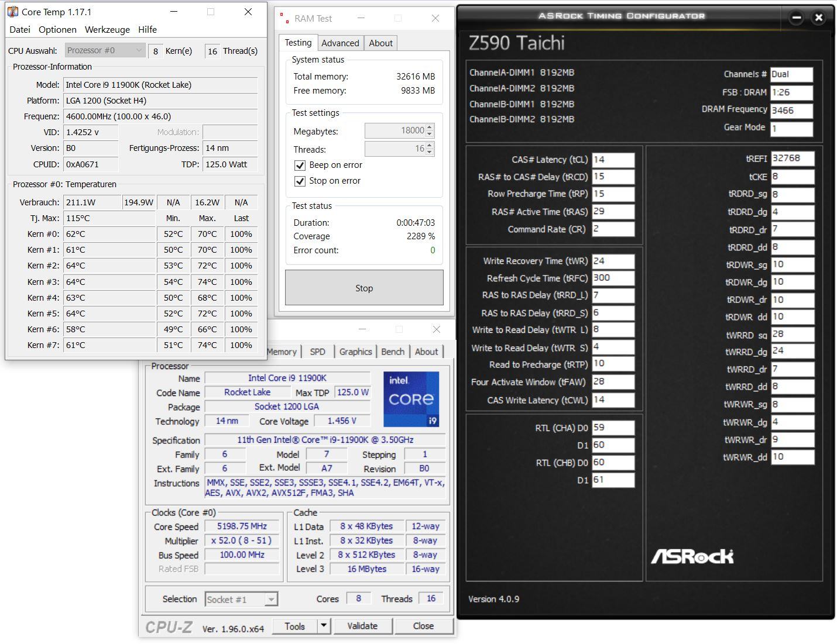Click the Multiplier value x 52.0 in CPU-Z
This screenshot has height=644, width=837.
[242, 541]
